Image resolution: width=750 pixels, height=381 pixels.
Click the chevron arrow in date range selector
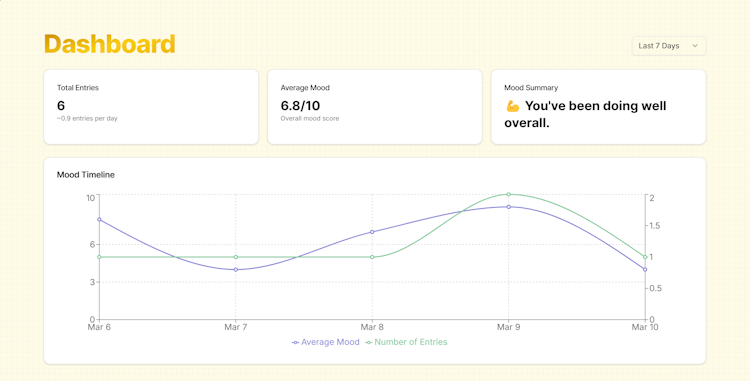(x=695, y=46)
